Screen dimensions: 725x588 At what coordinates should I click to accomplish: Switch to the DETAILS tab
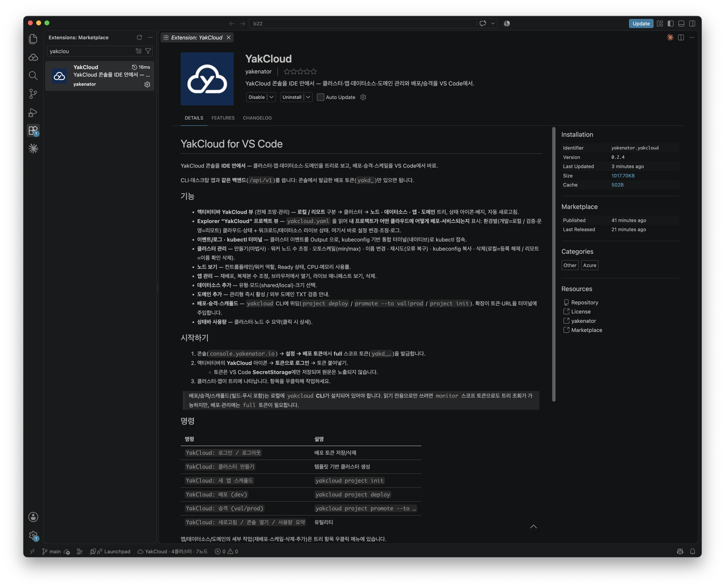tap(194, 118)
